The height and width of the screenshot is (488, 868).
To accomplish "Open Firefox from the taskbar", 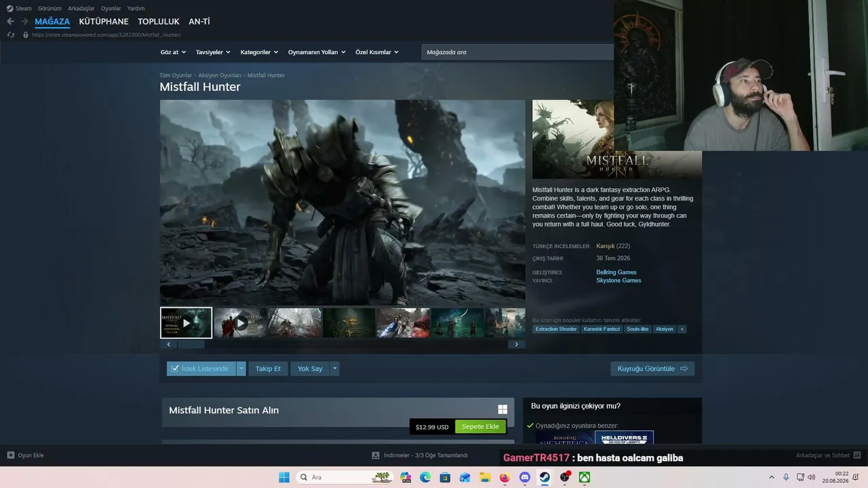I will point(505,477).
